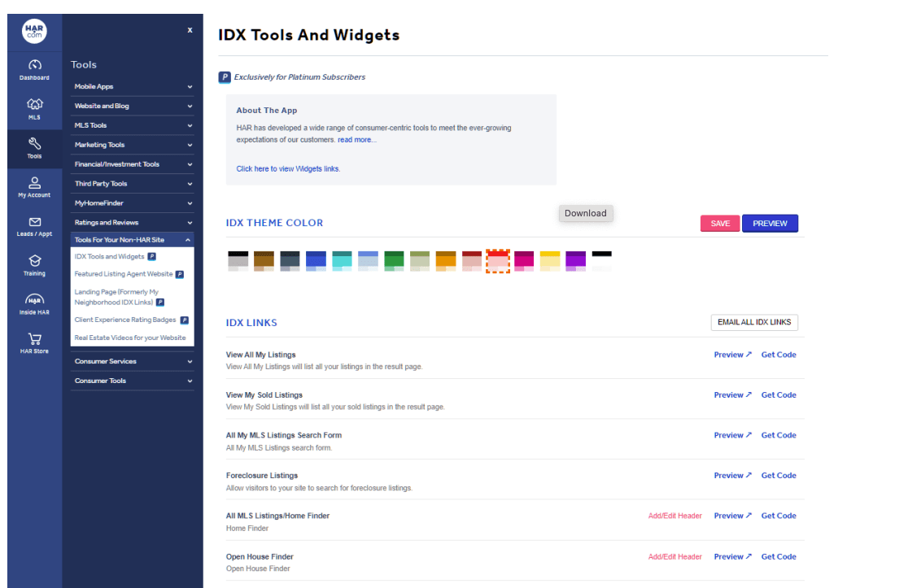Click the read more link
Viewport: 908px width, 588px height.
tap(356, 140)
